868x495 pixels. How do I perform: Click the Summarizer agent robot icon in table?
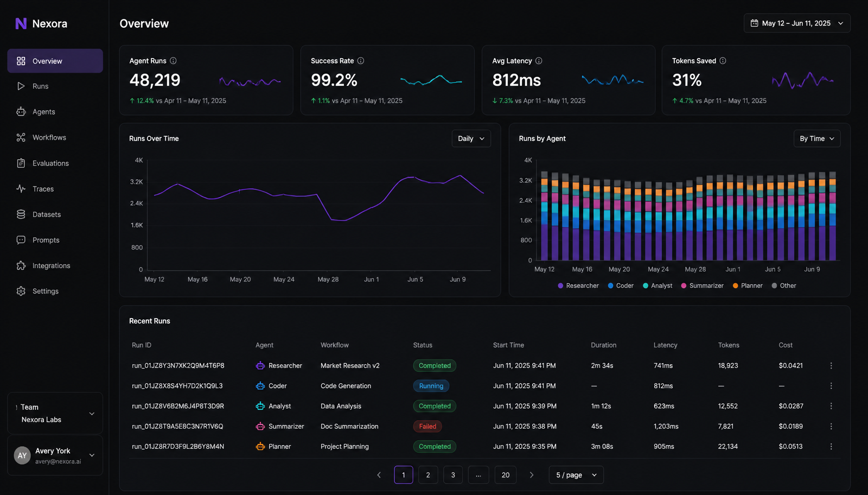coord(260,427)
